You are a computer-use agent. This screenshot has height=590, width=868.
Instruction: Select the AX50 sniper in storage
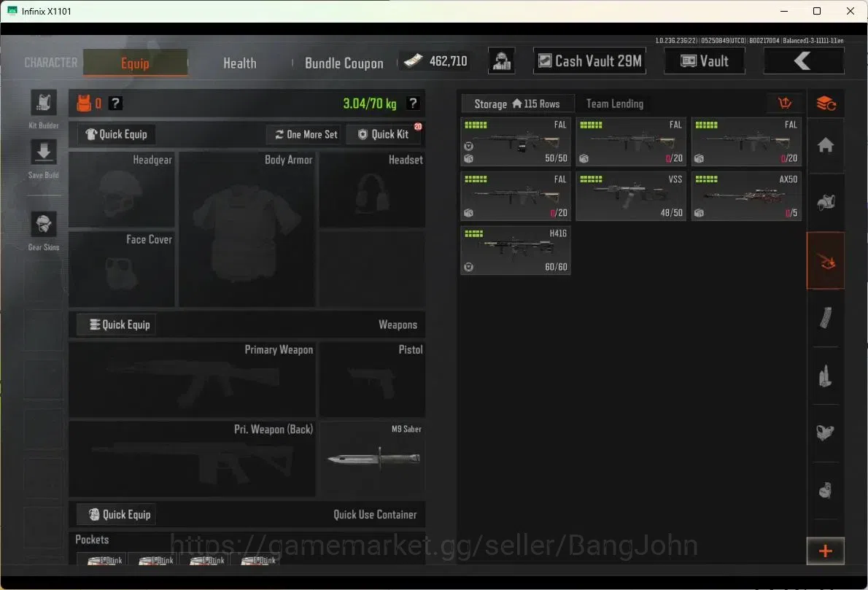click(746, 196)
